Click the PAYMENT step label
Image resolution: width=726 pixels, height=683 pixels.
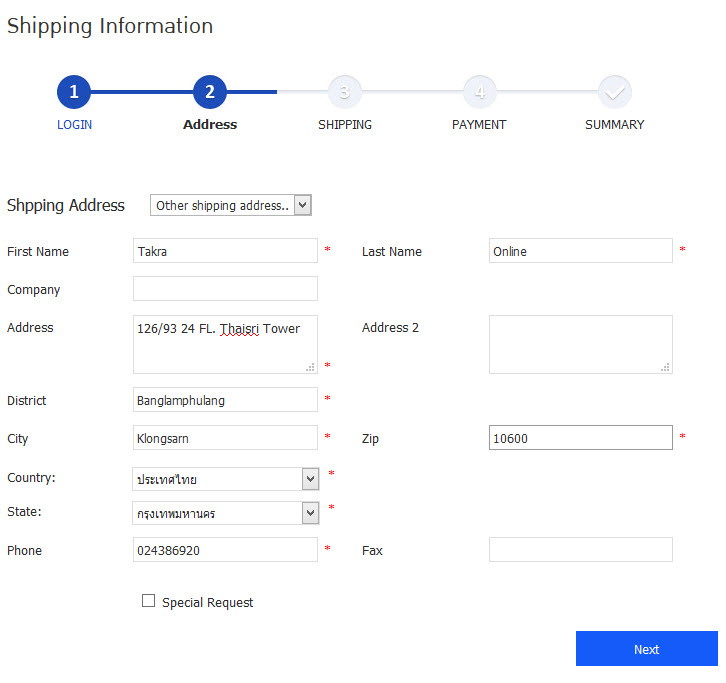coord(479,125)
